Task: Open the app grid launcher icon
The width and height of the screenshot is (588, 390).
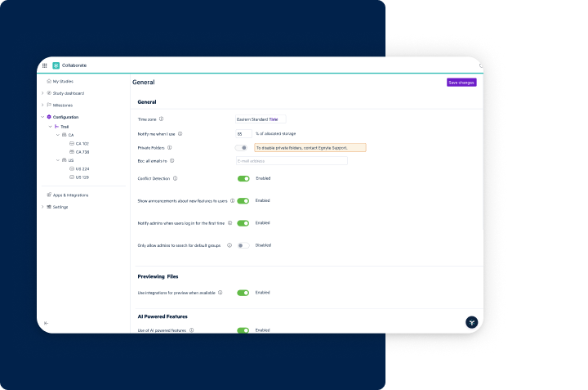Action: point(45,65)
